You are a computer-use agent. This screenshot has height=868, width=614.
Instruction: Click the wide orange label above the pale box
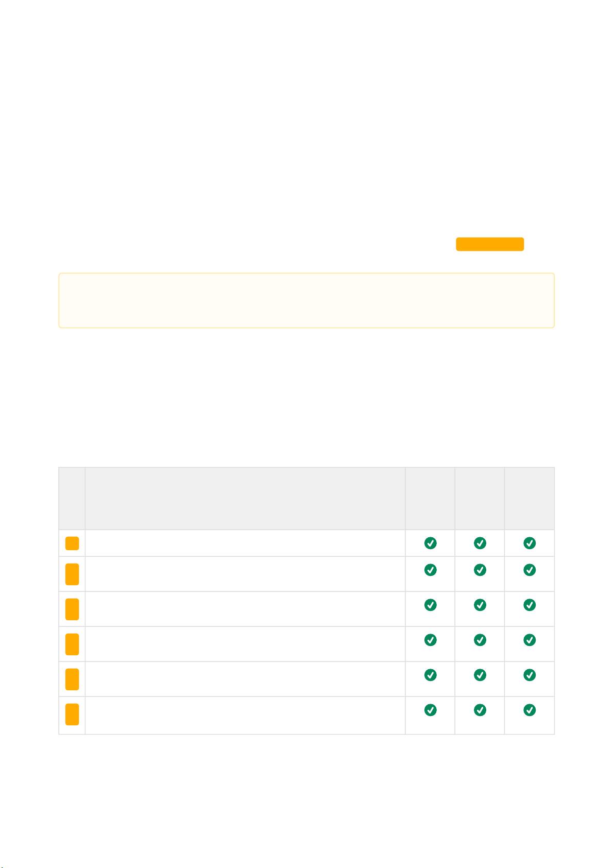tap(490, 244)
